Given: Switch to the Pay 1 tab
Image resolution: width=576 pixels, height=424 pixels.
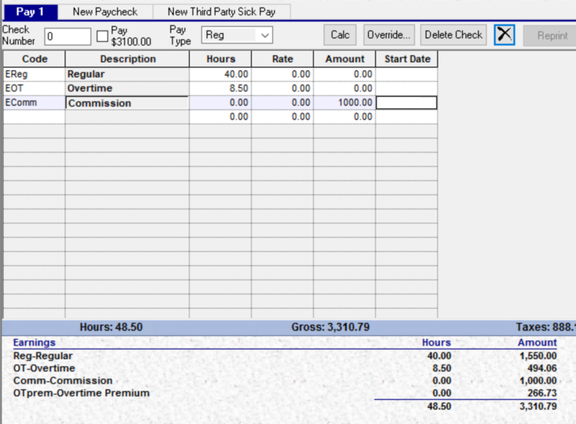Looking at the screenshot, I should pos(30,12).
